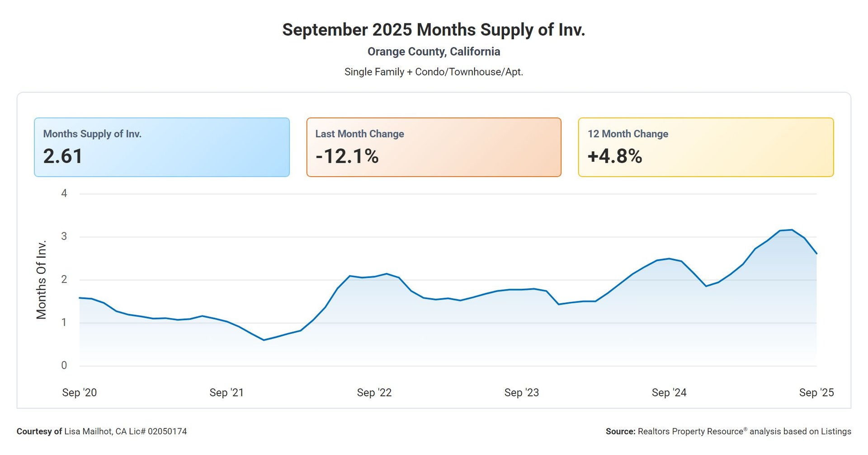Click the Single Family + Condo/Townhouse/Apt. text

pos(434,72)
